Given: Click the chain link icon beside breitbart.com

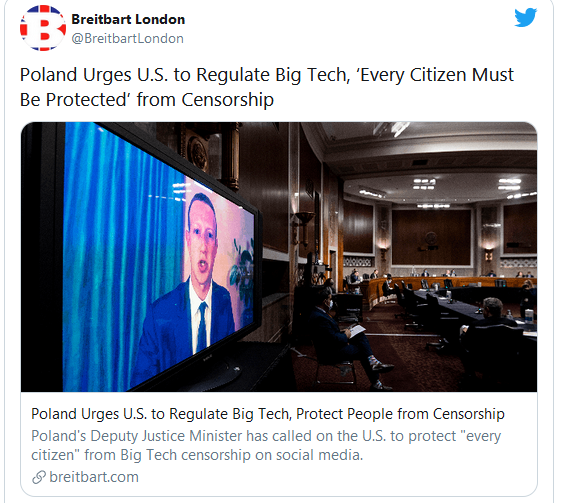Looking at the screenshot, I should pos(39,477).
